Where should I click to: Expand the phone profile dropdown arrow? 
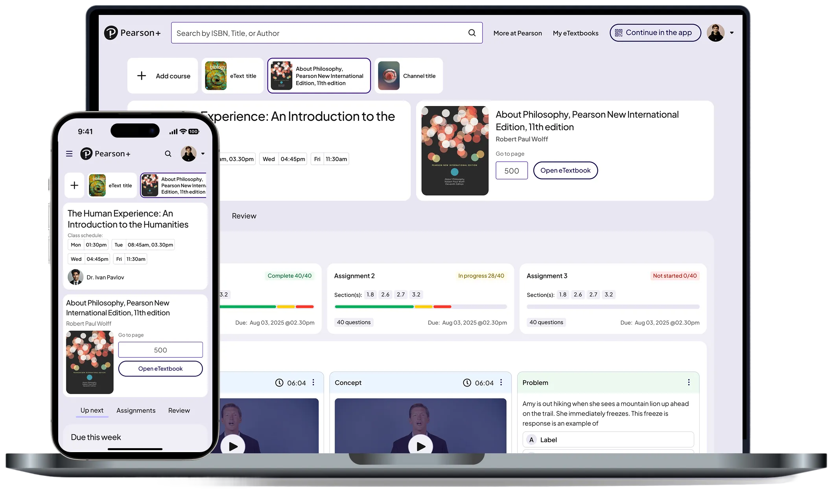pyautogui.click(x=203, y=154)
